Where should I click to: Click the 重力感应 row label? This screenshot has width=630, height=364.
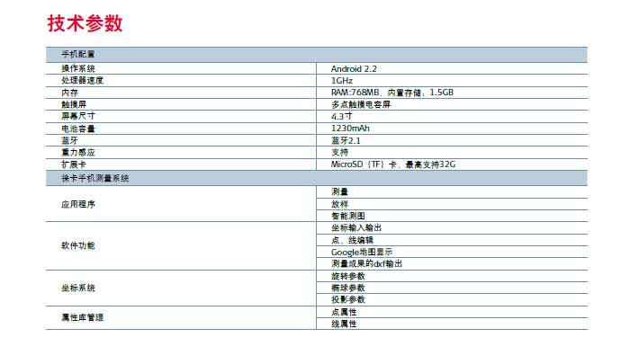77,152
